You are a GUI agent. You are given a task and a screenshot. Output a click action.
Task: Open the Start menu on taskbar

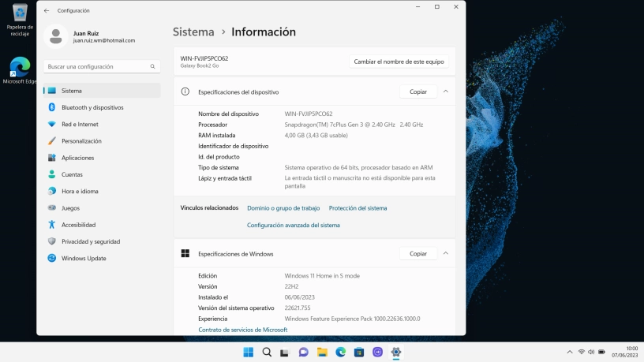(248, 353)
